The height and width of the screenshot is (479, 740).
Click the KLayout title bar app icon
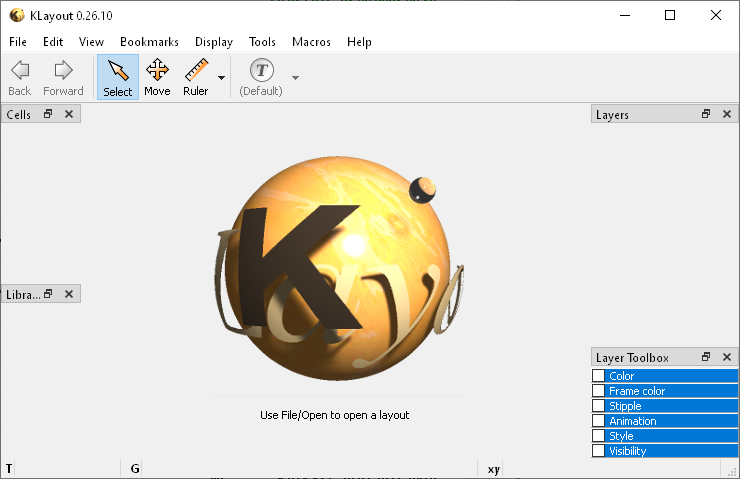17,15
